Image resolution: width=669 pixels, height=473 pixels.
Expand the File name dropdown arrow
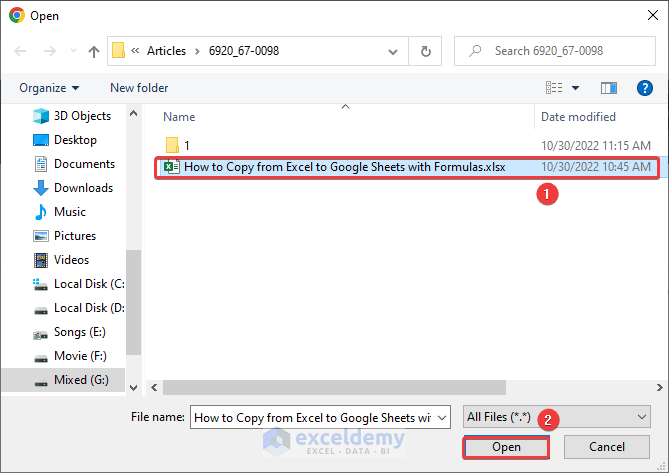click(x=442, y=418)
